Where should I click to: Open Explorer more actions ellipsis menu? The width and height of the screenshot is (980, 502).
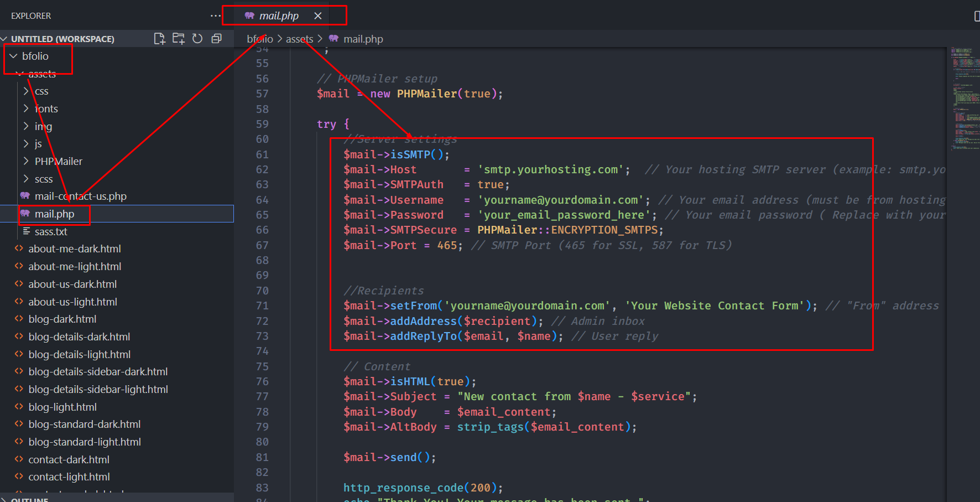[215, 15]
